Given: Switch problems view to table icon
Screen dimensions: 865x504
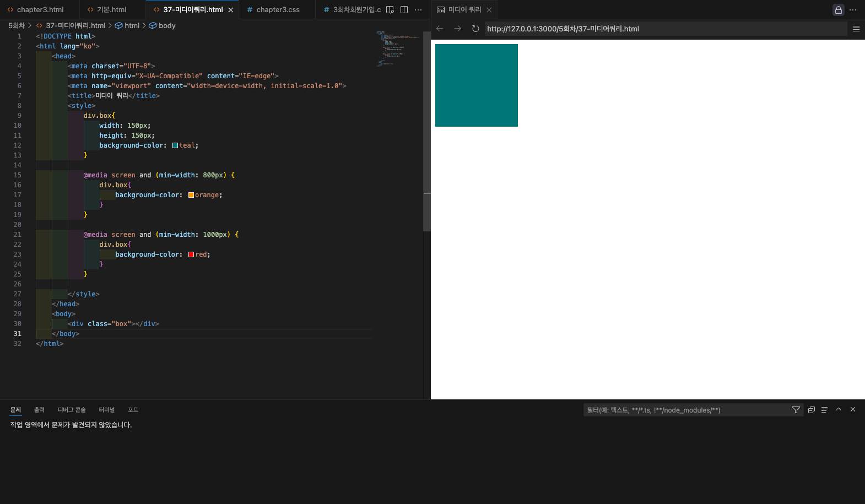Looking at the screenshot, I should 825,410.
